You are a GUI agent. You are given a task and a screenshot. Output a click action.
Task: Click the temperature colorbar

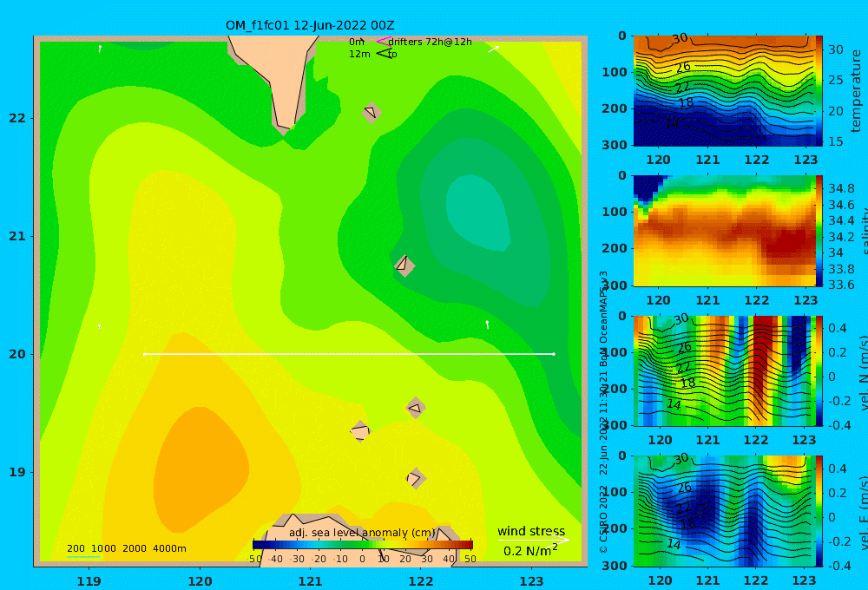point(819,91)
